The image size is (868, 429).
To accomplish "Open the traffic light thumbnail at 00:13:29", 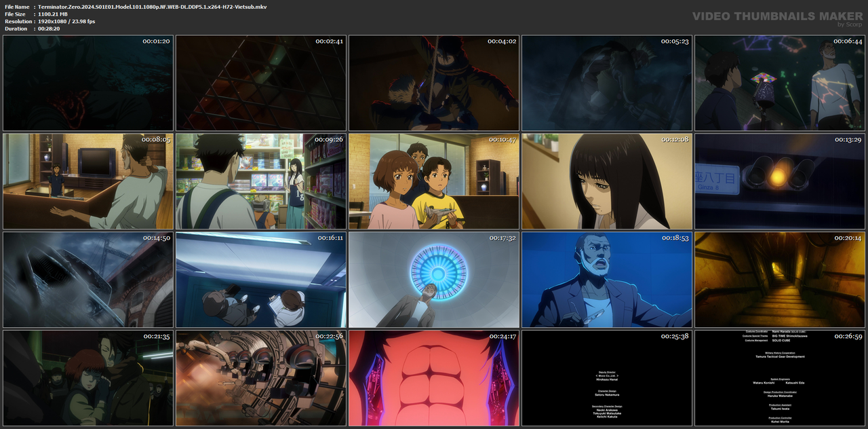I will [780, 181].
